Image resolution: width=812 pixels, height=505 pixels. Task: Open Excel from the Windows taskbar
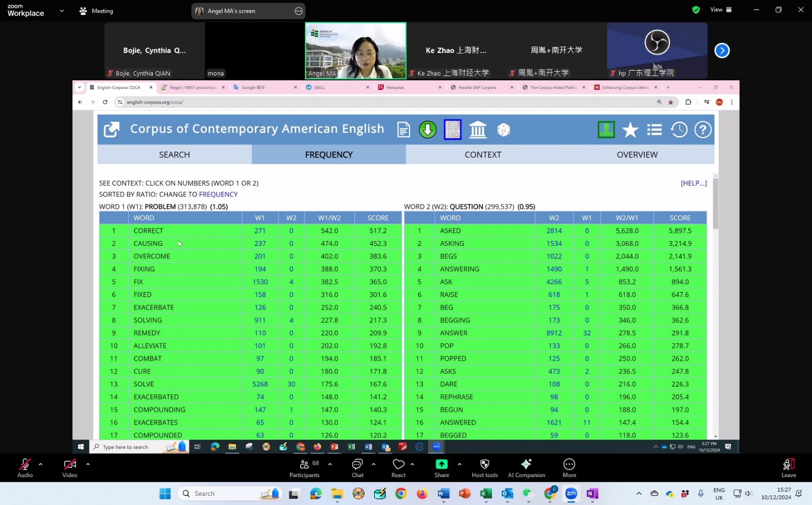click(486, 493)
